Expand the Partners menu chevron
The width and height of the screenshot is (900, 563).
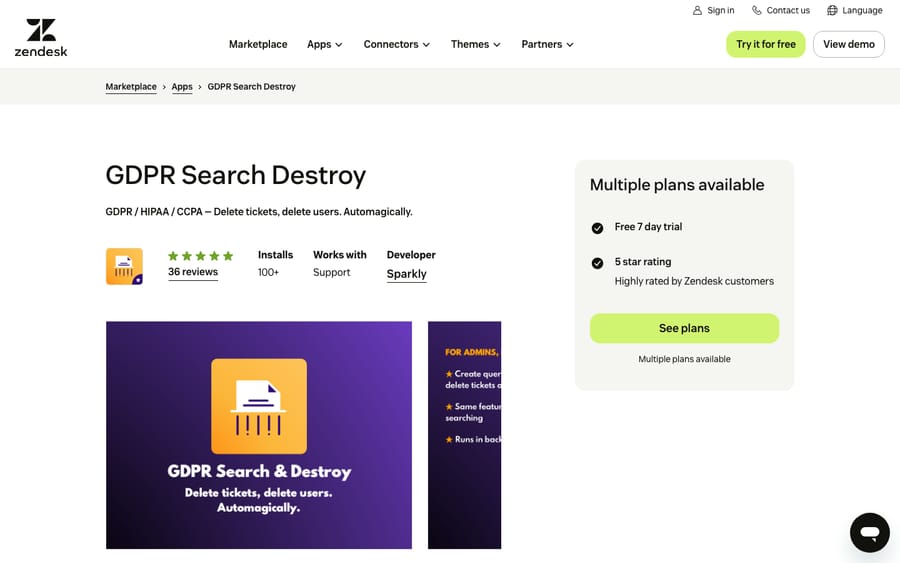pos(569,45)
